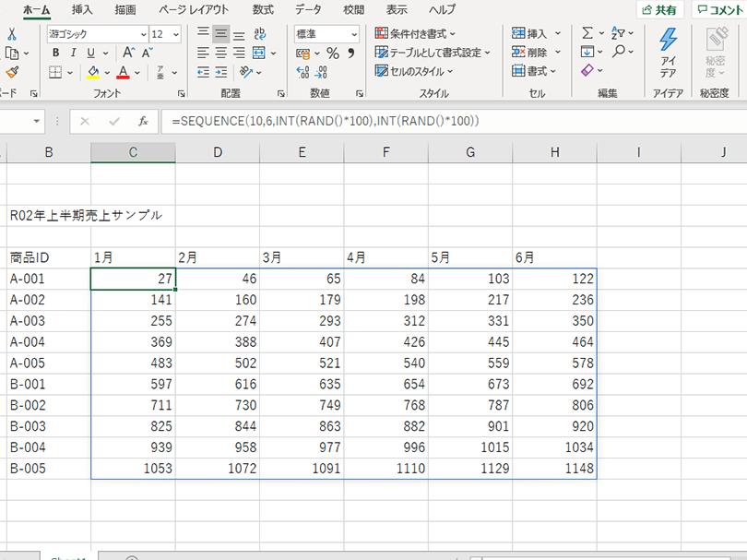Click the yellow fill color bucket
Image resolution: width=747 pixels, height=560 pixels.
(x=93, y=72)
